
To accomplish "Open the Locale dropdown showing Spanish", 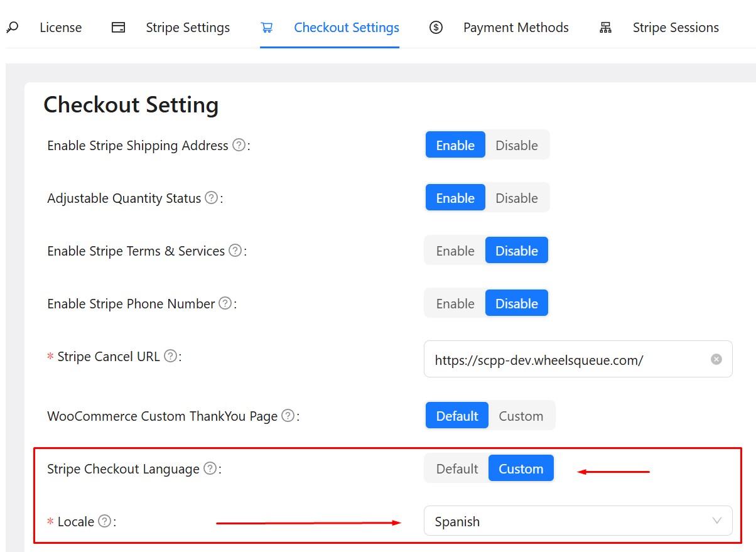I will click(x=578, y=521).
